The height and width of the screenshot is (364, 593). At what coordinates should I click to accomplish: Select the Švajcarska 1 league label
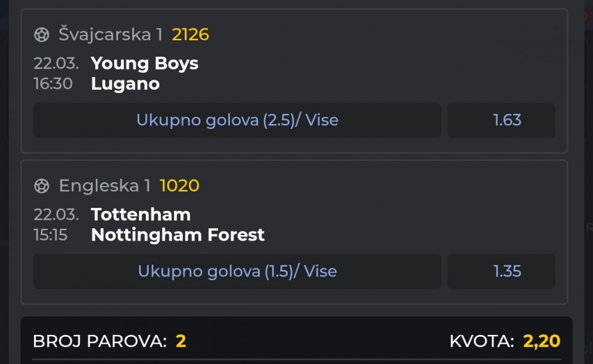pyautogui.click(x=111, y=35)
